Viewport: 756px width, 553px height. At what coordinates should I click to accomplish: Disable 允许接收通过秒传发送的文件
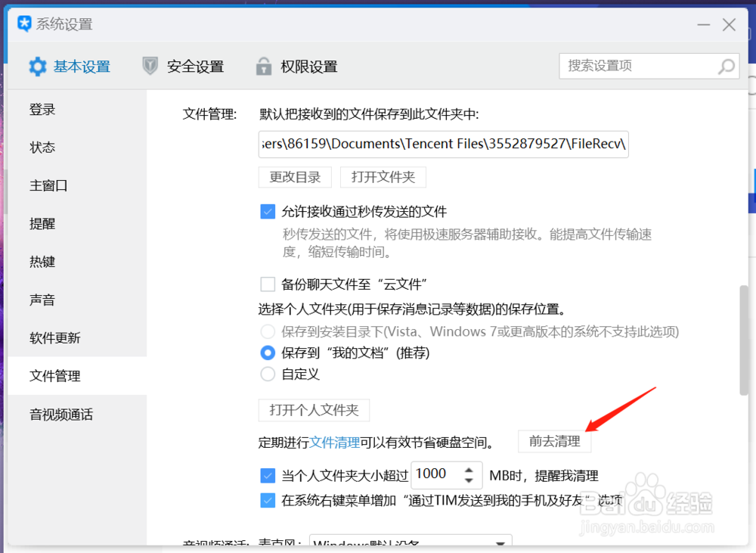click(x=268, y=212)
